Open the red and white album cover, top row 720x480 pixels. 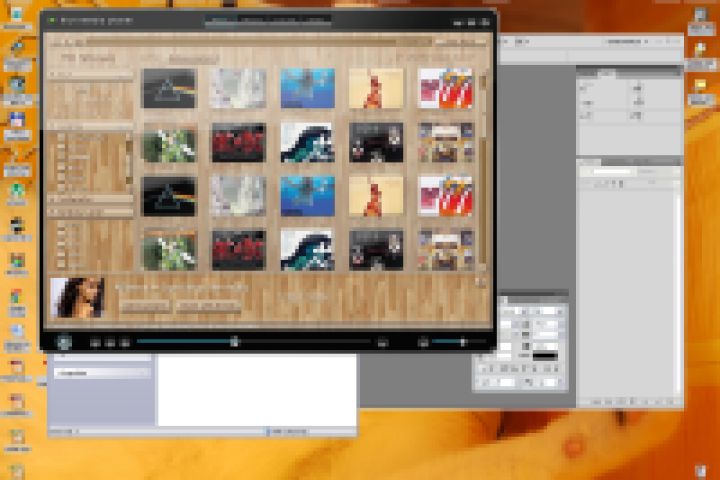point(445,88)
